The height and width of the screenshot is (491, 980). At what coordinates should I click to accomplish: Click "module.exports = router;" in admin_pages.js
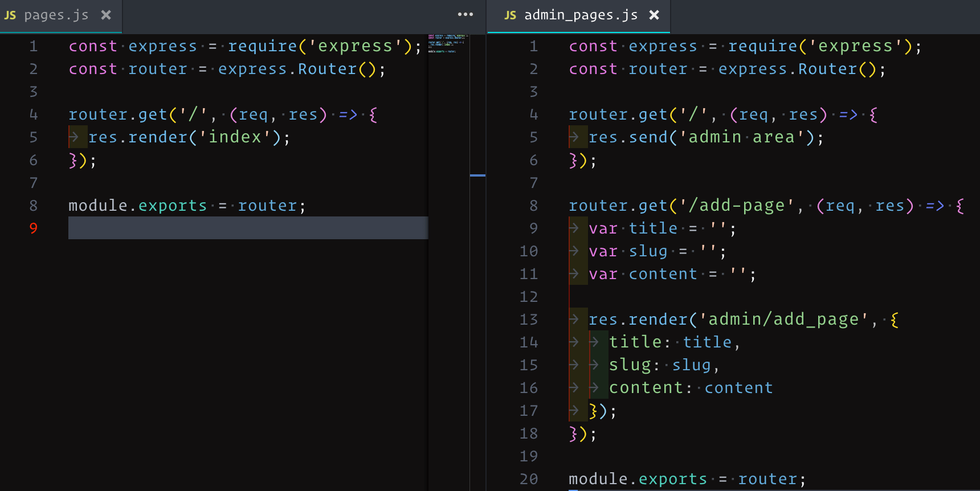[688, 479]
